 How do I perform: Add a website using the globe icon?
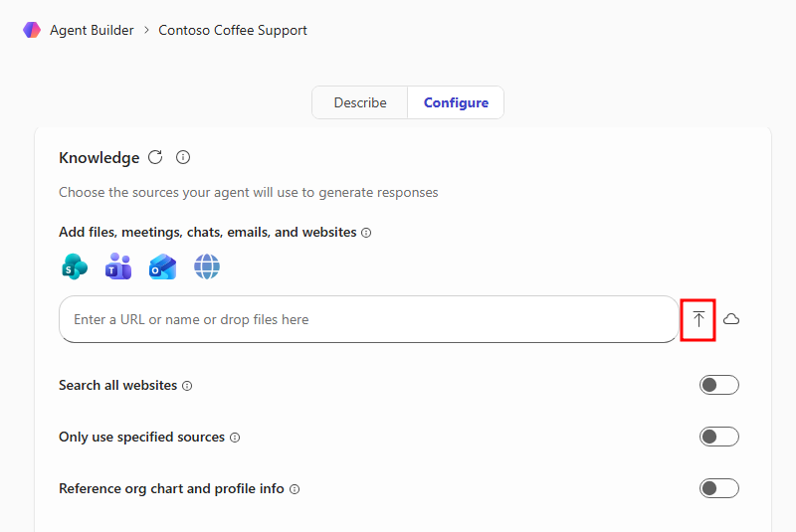click(x=207, y=266)
